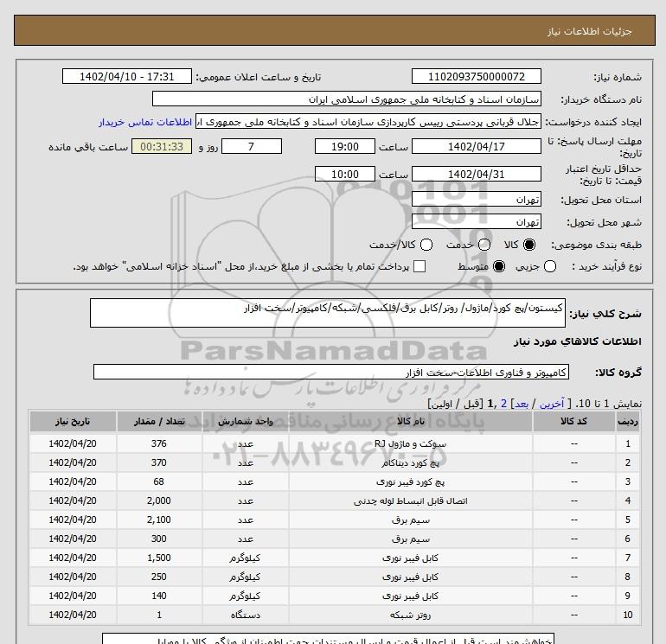Click the واحد شمارش column header
Screen dimensions: 666x644
[245, 421]
